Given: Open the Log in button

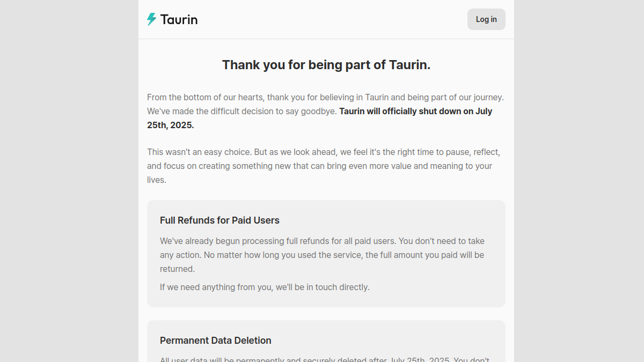Looking at the screenshot, I should [486, 19].
